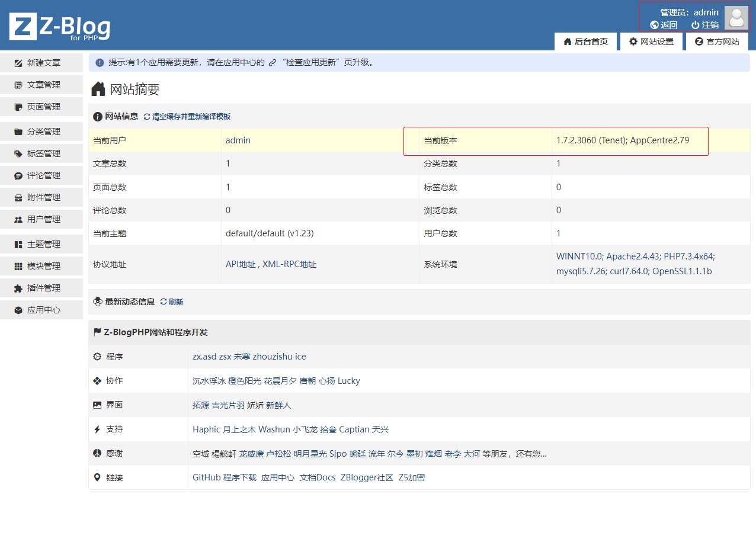Click the puzzle icon beside 插件管理
The height and width of the screenshot is (542, 756).
[x=18, y=288]
